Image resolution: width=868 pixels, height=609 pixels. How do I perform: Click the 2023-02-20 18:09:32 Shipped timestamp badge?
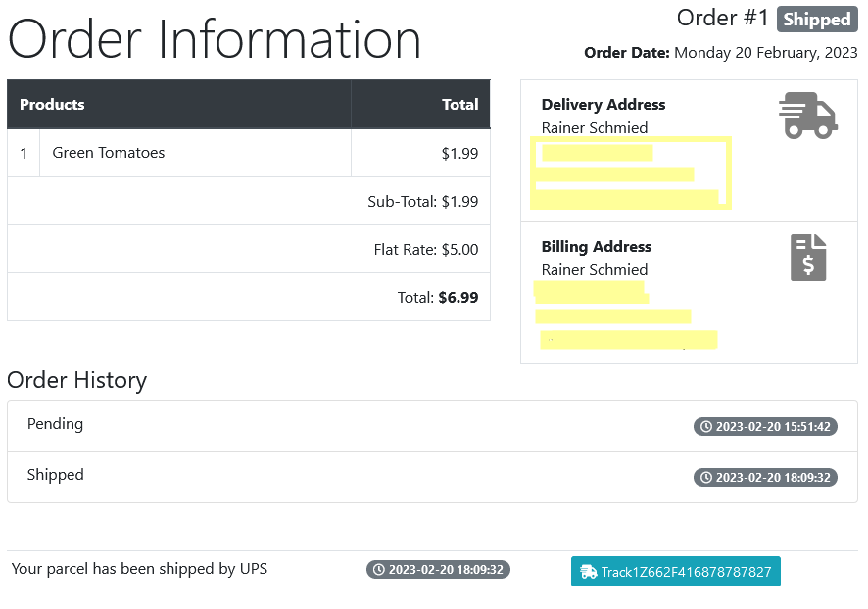[765, 478]
